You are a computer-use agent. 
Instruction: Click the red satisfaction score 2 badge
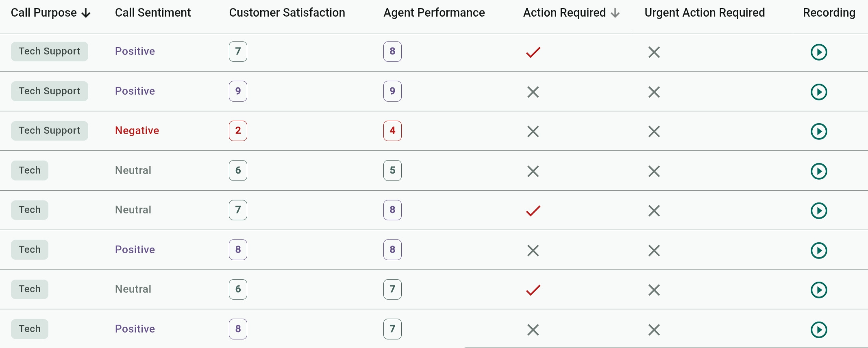click(238, 130)
